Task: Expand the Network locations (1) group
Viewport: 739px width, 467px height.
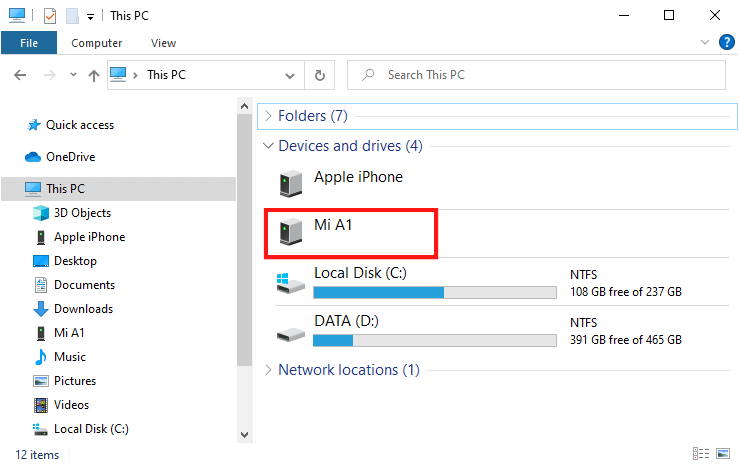Action: 268,370
